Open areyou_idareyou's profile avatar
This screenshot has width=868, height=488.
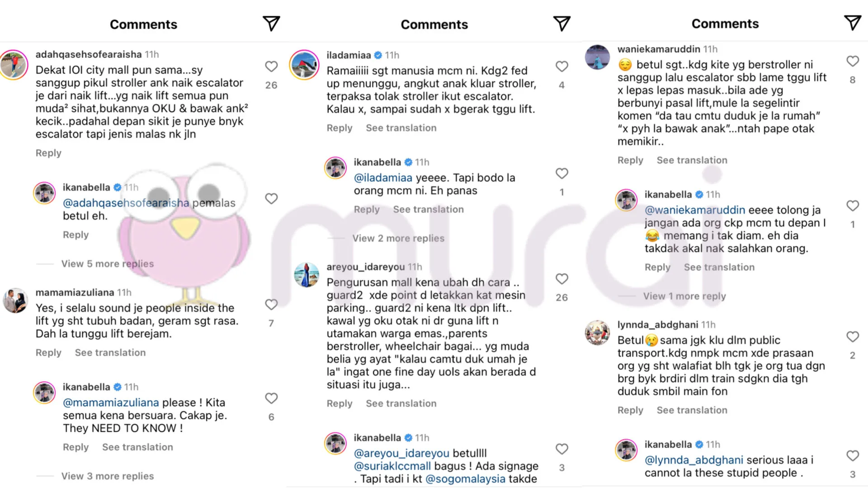[x=306, y=275]
